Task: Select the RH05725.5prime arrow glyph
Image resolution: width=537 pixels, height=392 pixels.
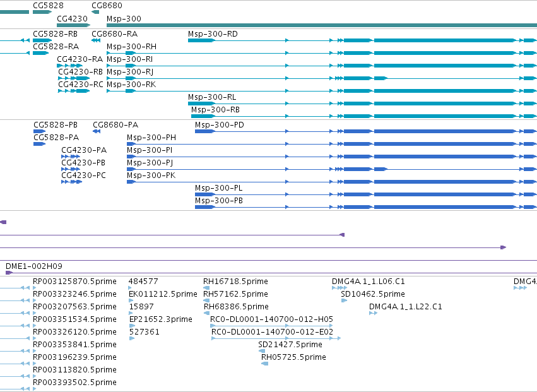Action: 264,364
